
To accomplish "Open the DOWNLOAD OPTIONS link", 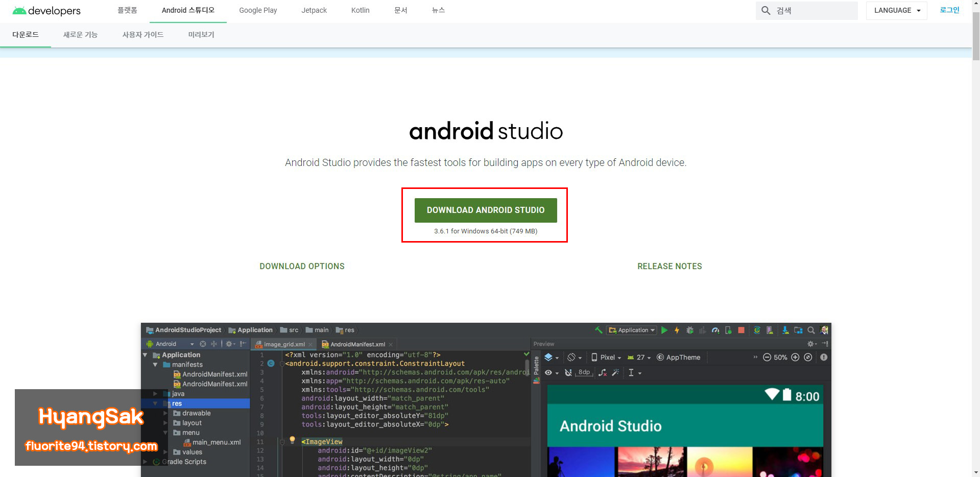I will point(302,266).
